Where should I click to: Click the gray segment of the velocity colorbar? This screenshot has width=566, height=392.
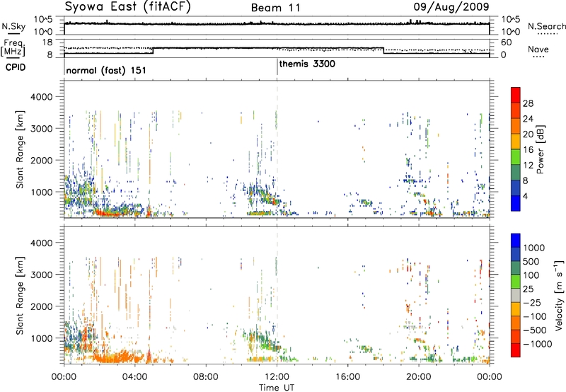pyautogui.click(x=516, y=295)
